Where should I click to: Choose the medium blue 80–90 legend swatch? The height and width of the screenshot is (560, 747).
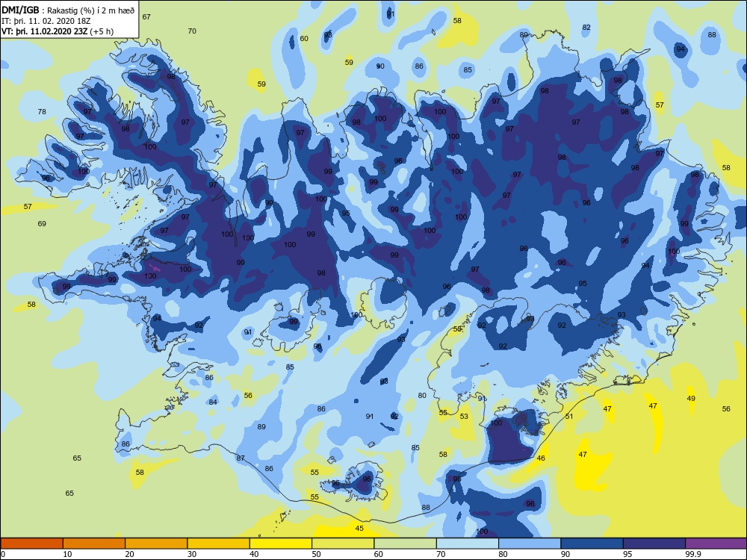click(x=530, y=544)
